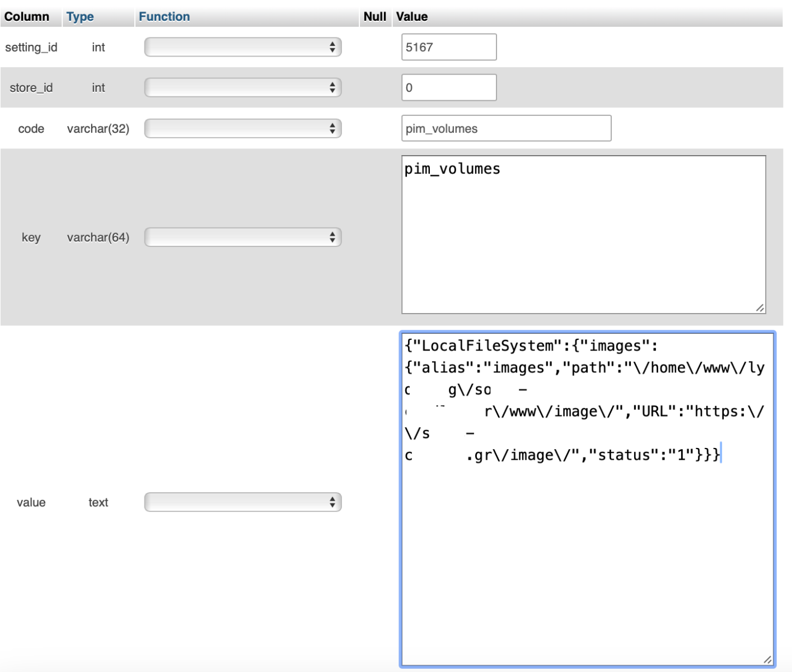Click the store_id value field showing 0
792x672 pixels.
click(x=449, y=87)
